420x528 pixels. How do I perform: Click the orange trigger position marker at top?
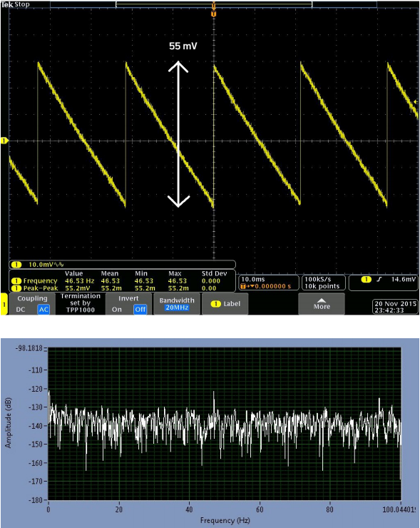[x=213, y=14]
